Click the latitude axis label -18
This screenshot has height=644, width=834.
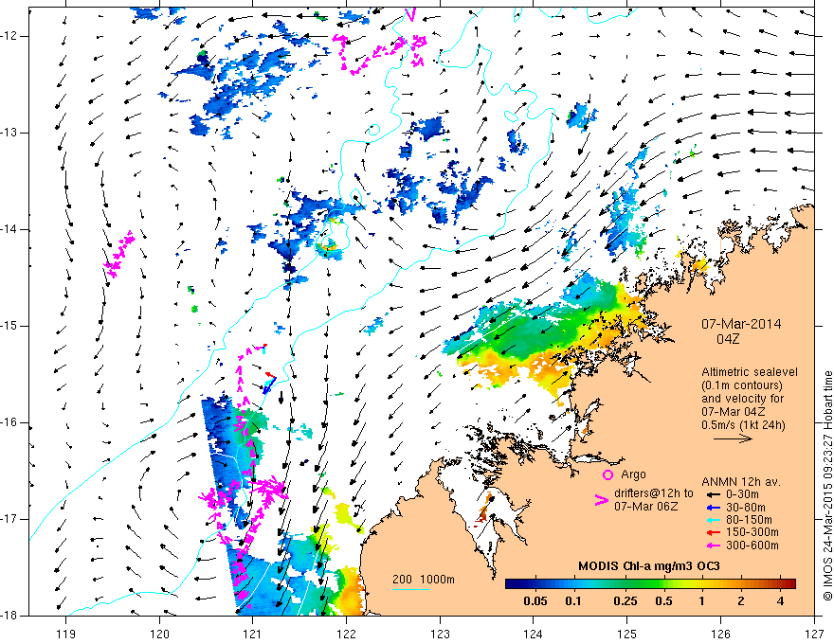pyautogui.click(x=9, y=616)
